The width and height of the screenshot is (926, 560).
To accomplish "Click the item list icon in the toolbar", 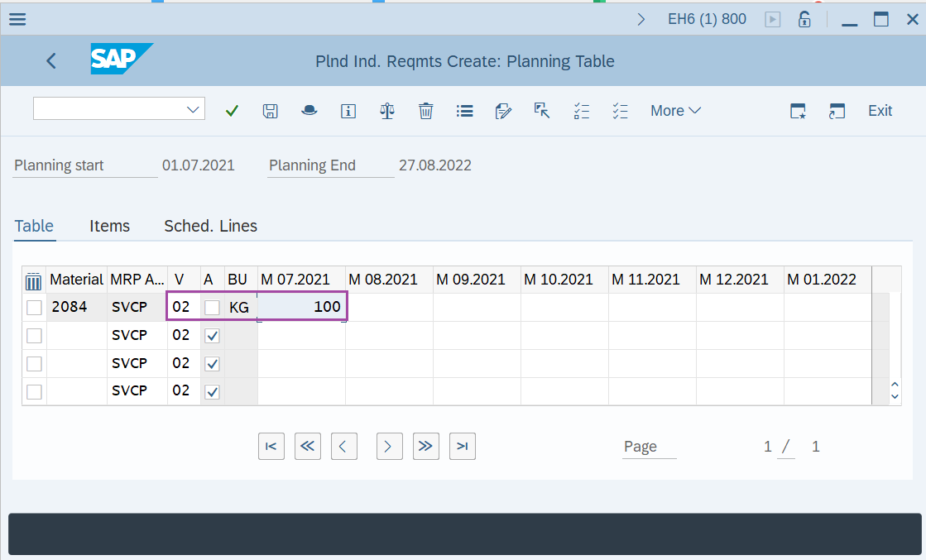I will pos(464,110).
